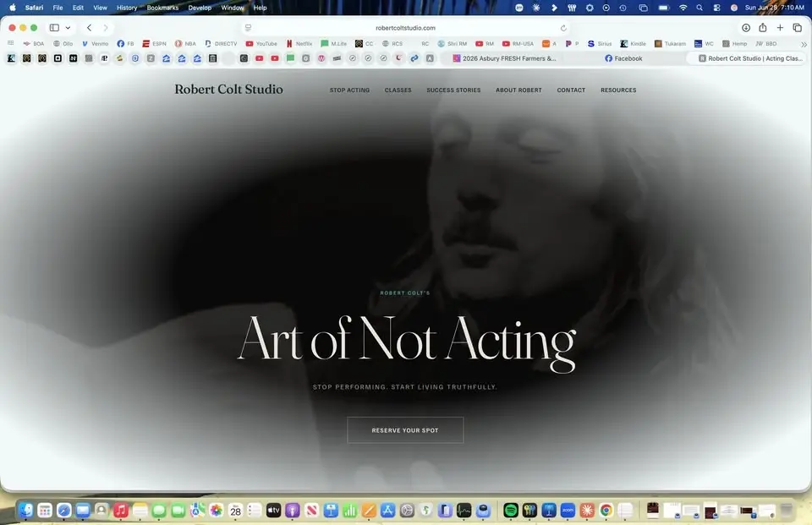
Task: Open the History menu in menu bar
Action: (127, 8)
